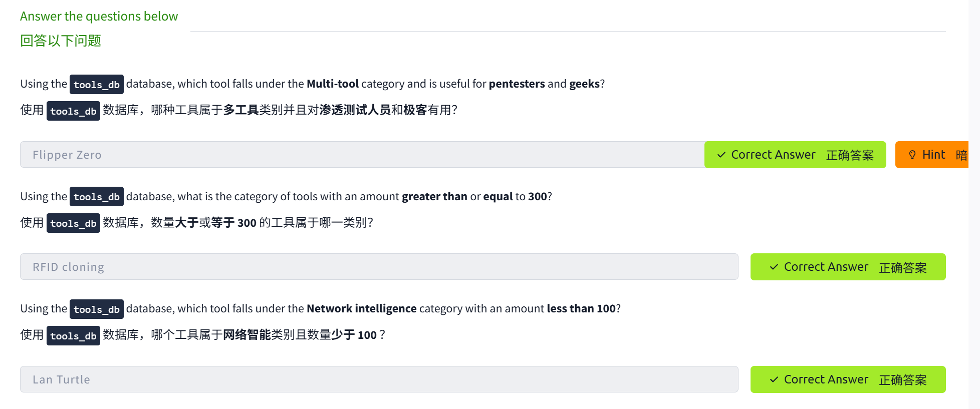This screenshot has height=409, width=980.
Task: Click the 回答以下问题 heading text
Action: [61, 41]
